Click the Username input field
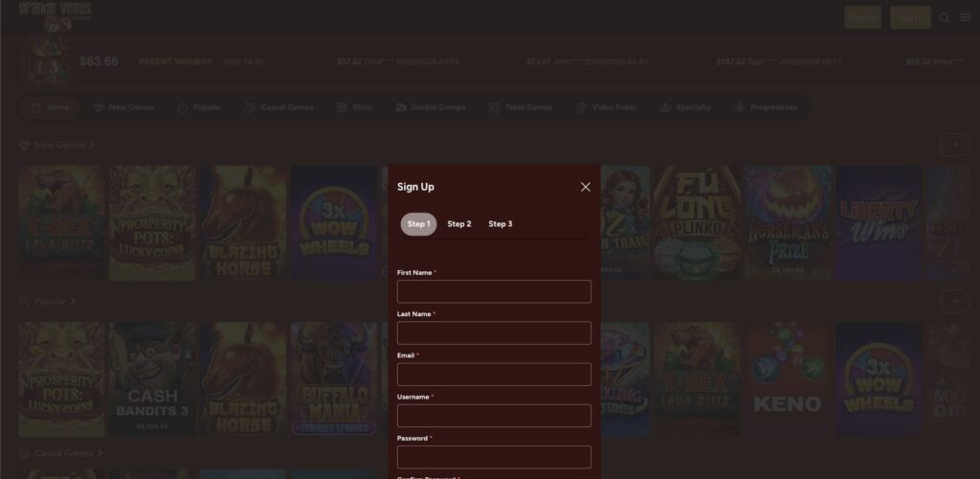The width and height of the screenshot is (980, 479). coord(494,415)
